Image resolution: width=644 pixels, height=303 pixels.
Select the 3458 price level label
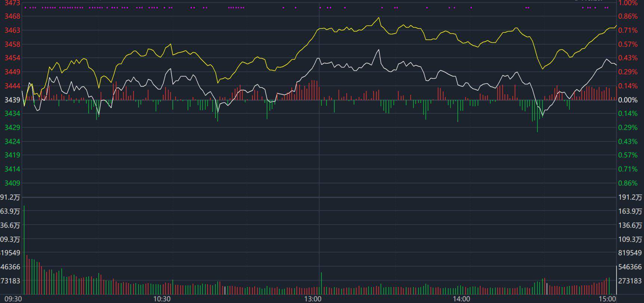pos(12,44)
